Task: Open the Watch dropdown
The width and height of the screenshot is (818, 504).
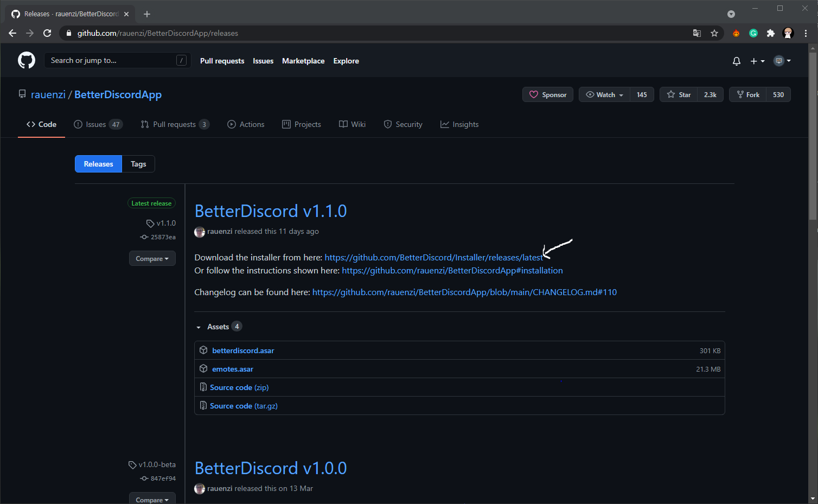Action: pyautogui.click(x=604, y=94)
